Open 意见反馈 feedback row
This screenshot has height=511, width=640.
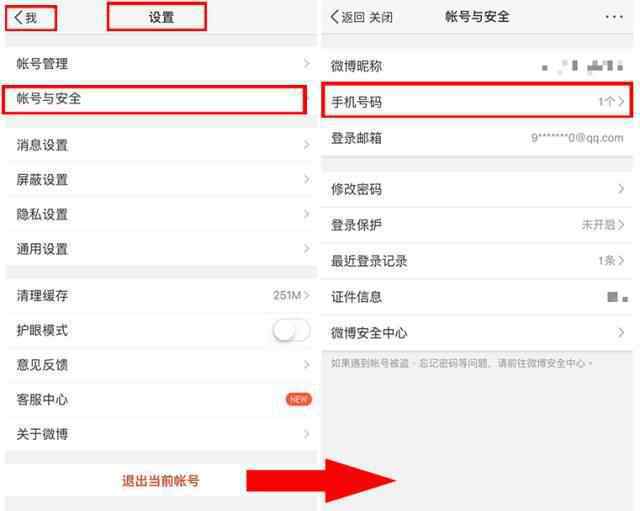161,365
